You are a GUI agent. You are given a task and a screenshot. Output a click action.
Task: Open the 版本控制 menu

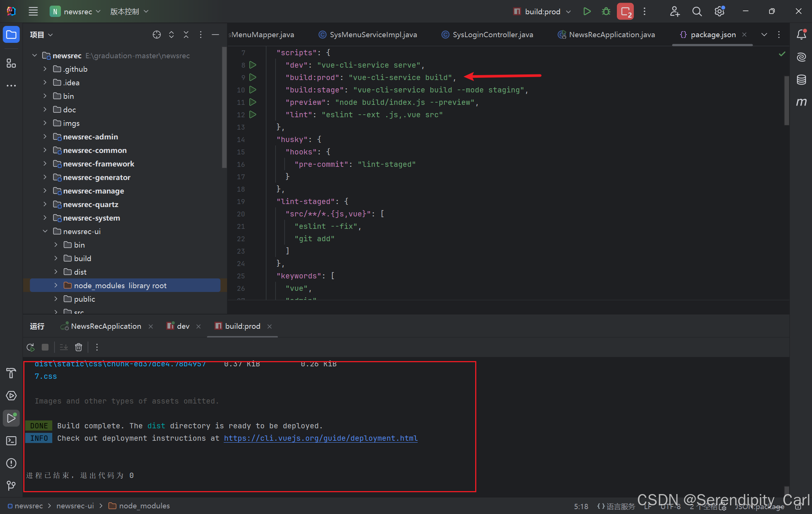[129, 11]
